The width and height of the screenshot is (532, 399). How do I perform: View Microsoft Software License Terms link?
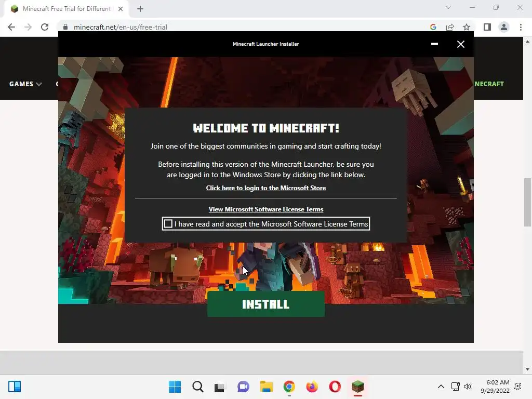tap(265, 209)
